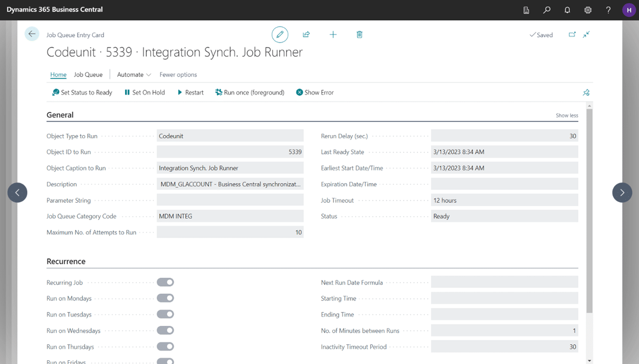Select the Home tab
This screenshot has height=364, width=639.
pyautogui.click(x=59, y=75)
